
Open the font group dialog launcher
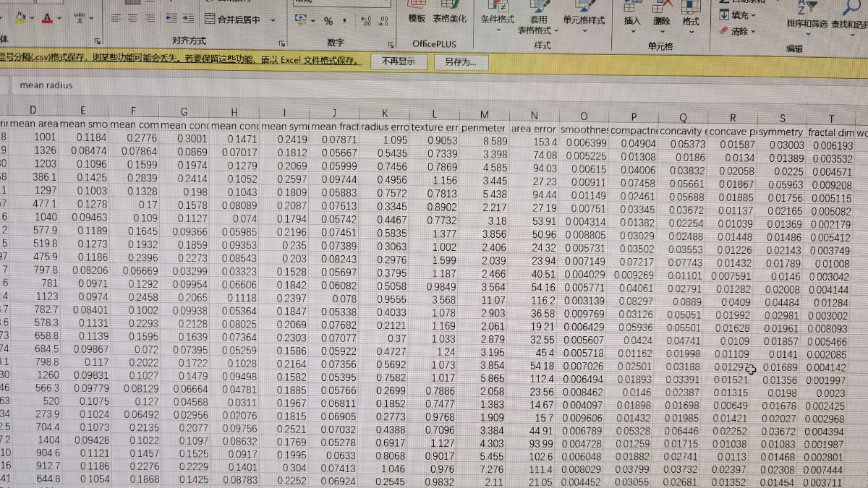98,41
